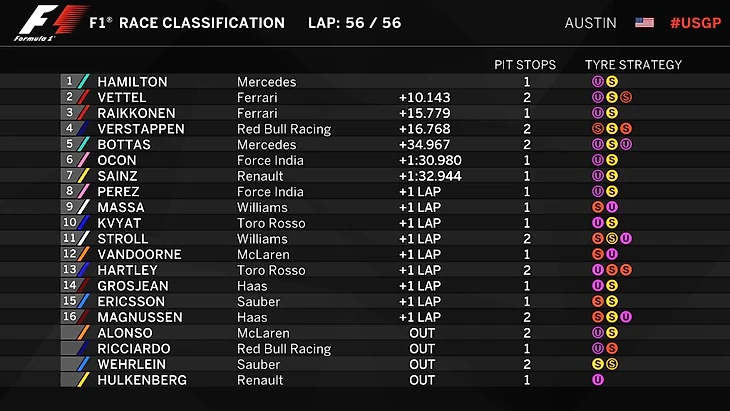
Task: Click the position 1 badge beside Hamilton
Action: click(x=69, y=82)
